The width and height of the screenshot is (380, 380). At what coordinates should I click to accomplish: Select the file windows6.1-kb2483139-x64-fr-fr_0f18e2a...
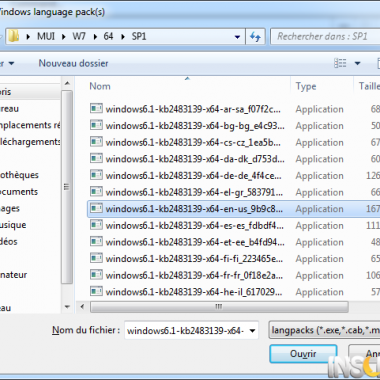click(x=194, y=276)
